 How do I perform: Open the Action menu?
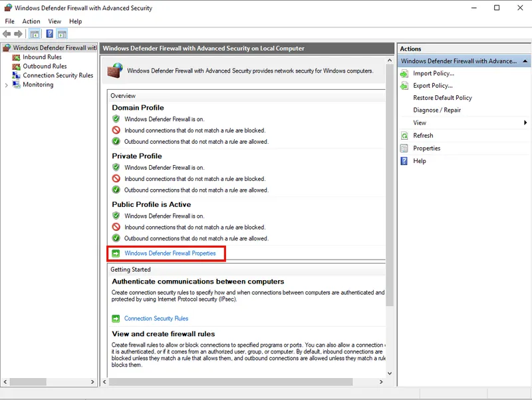[x=31, y=21]
